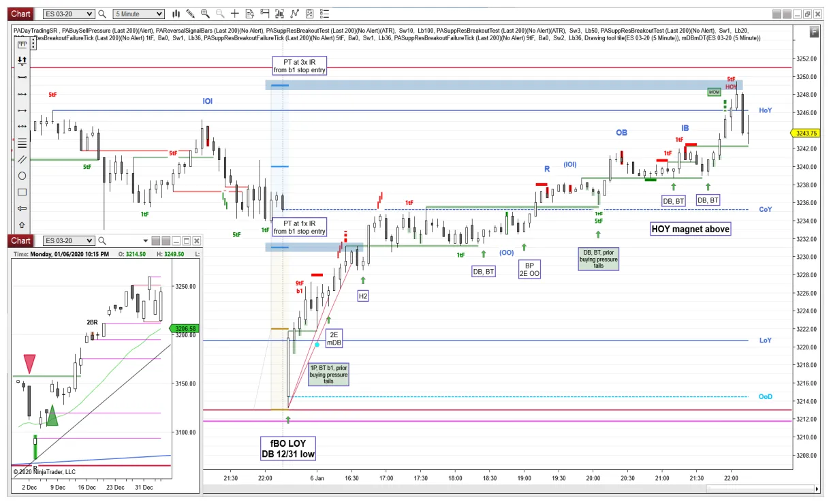Click the red Chart menu at top left
The image size is (831, 504).
tap(20, 14)
